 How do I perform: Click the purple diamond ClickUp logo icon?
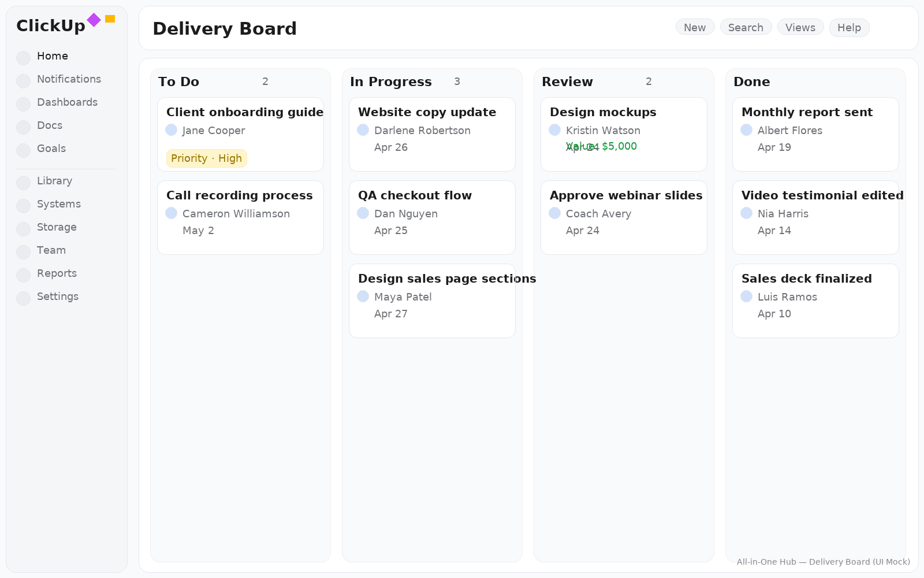point(94,20)
